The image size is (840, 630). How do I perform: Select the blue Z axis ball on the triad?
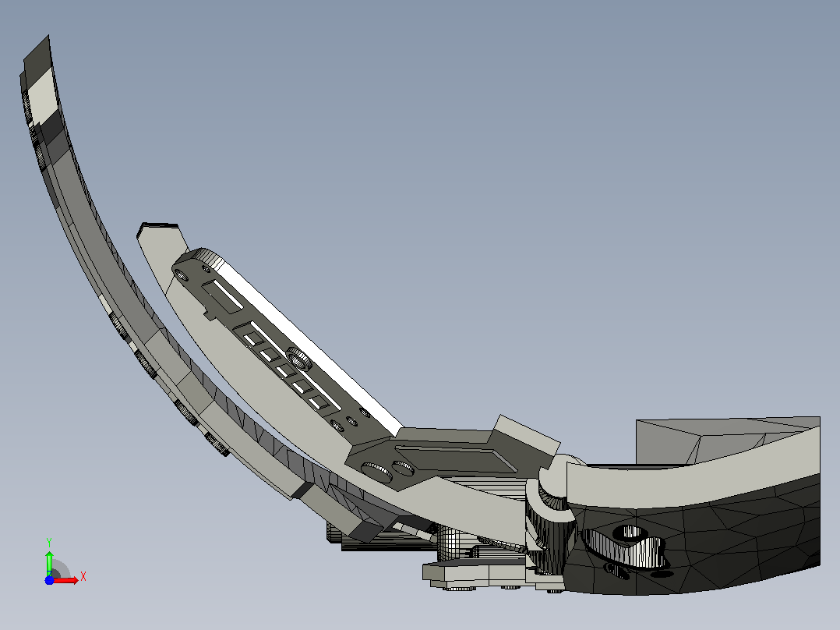49,580
